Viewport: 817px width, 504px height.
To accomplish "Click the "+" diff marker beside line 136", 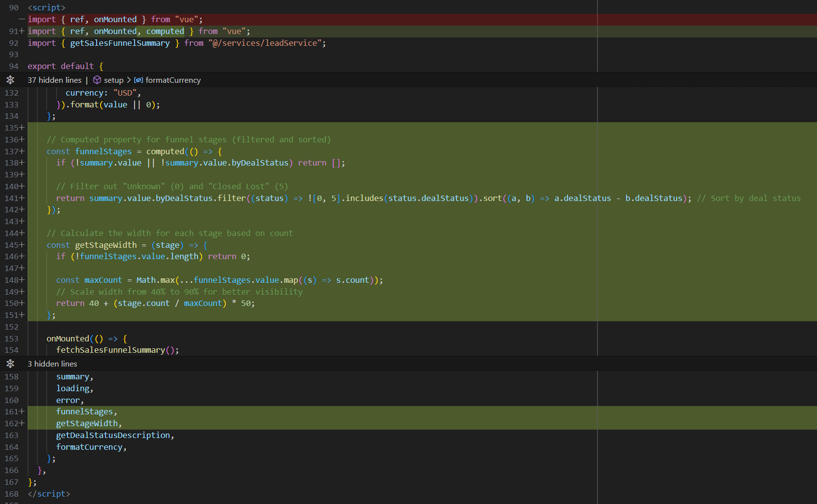I will [x=22, y=139].
